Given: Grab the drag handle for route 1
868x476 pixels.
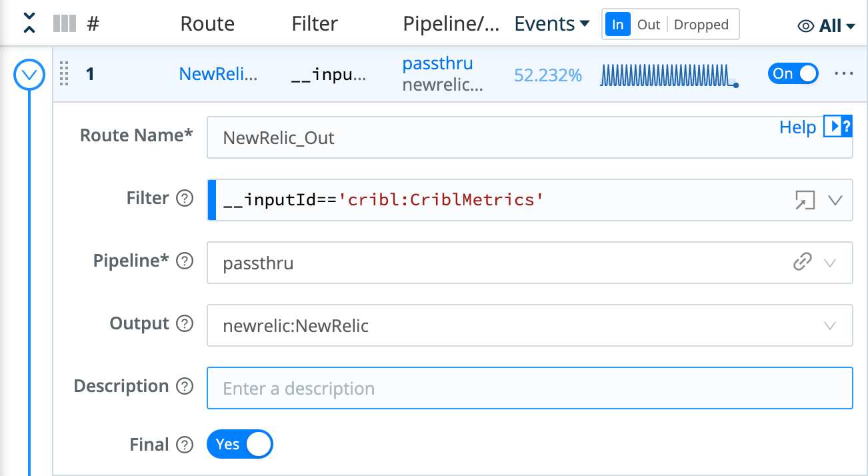Looking at the screenshot, I should [64, 73].
